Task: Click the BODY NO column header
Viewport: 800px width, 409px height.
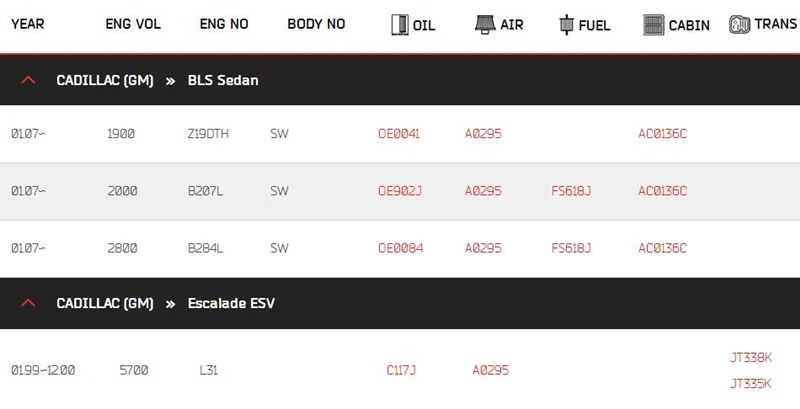Action: pyautogui.click(x=316, y=24)
